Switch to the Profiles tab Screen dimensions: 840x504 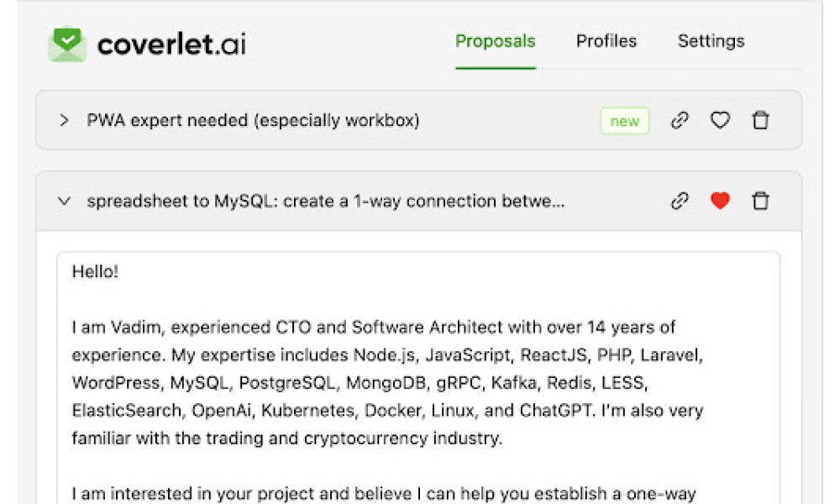tap(606, 41)
